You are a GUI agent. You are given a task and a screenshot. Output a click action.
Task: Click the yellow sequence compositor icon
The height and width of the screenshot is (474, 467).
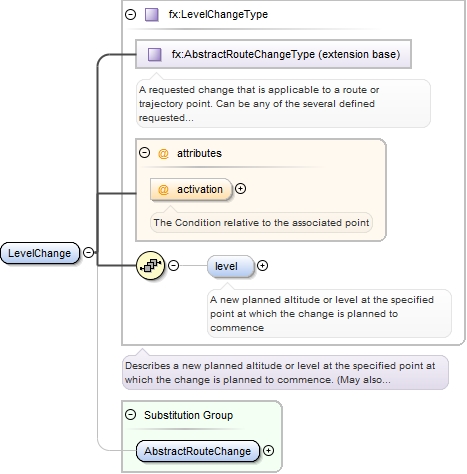(x=151, y=265)
